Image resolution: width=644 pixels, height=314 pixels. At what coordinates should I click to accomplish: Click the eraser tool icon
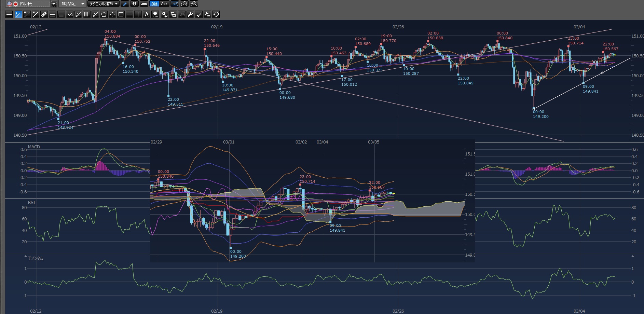click(199, 14)
